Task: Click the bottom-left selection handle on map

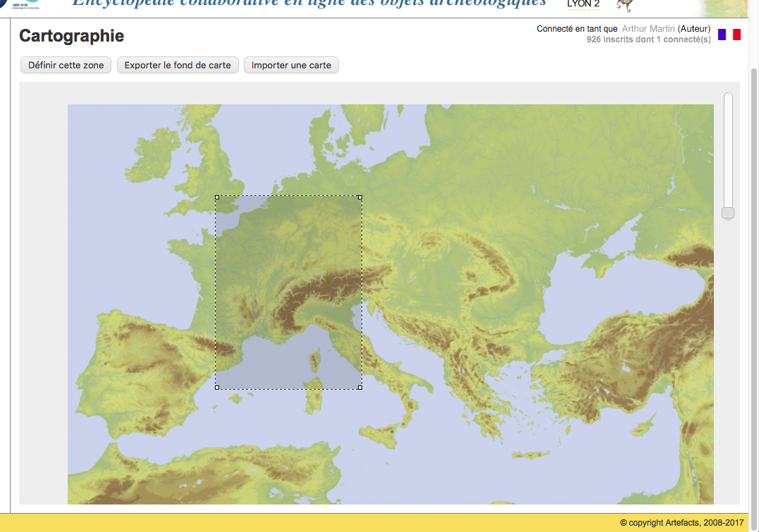Action: tap(217, 387)
